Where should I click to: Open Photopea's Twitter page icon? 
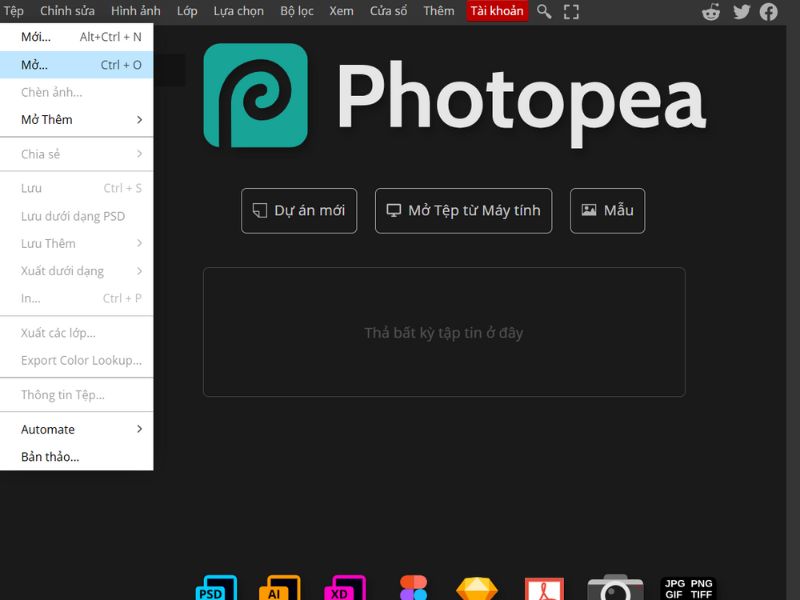(x=741, y=11)
